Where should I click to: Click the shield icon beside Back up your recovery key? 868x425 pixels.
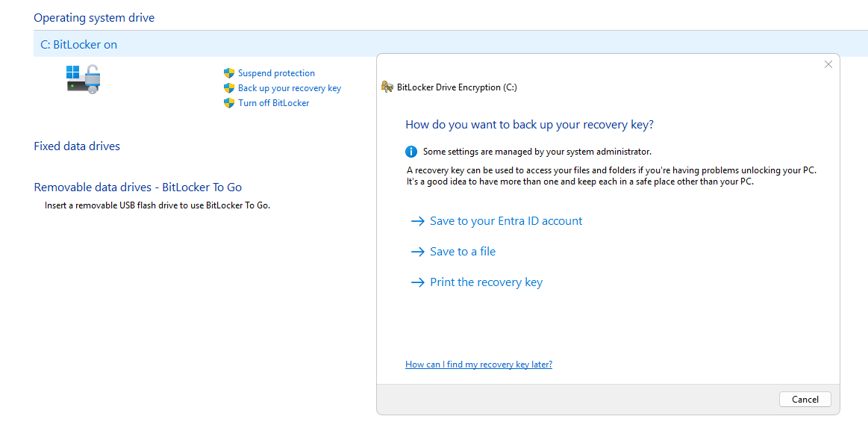tap(229, 88)
